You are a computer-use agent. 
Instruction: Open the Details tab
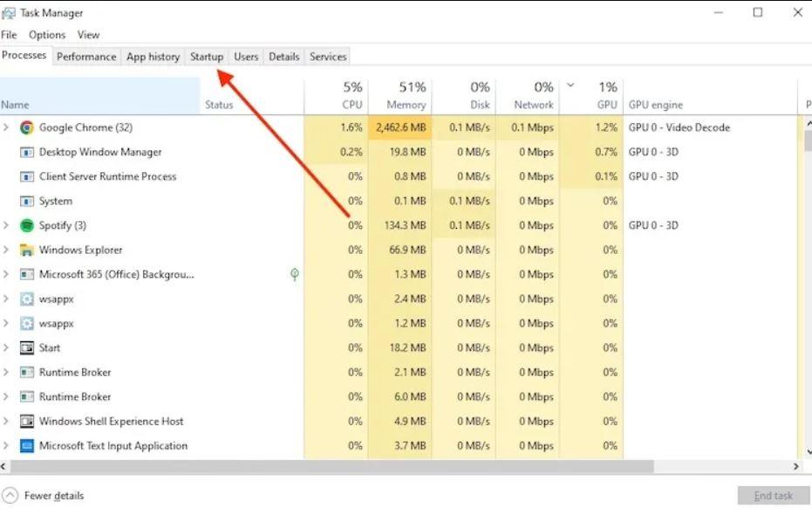(x=283, y=57)
